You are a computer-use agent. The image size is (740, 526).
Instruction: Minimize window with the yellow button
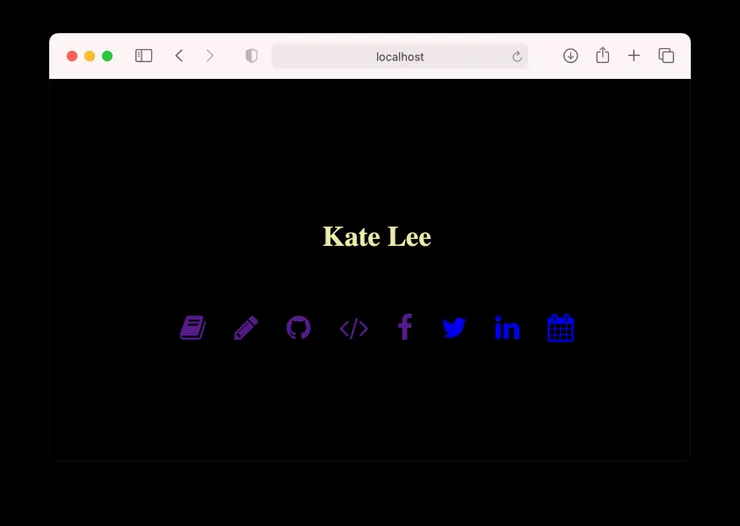tap(90, 56)
